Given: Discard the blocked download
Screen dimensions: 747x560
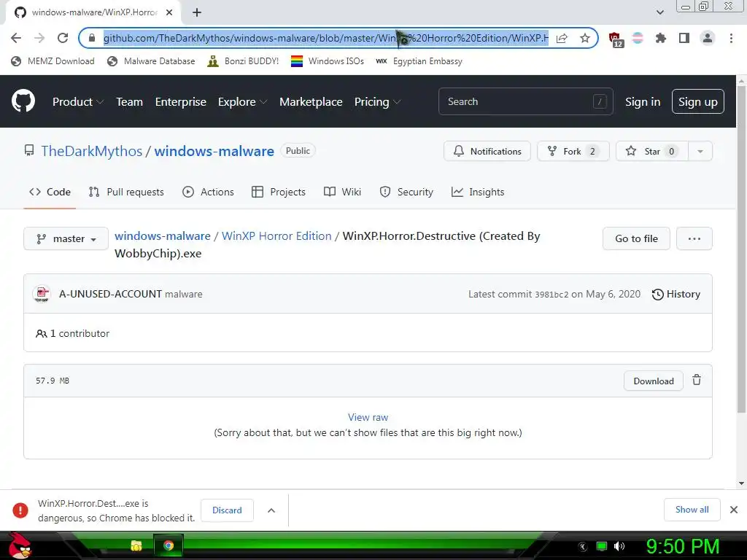Looking at the screenshot, I should tap(227, 510).
